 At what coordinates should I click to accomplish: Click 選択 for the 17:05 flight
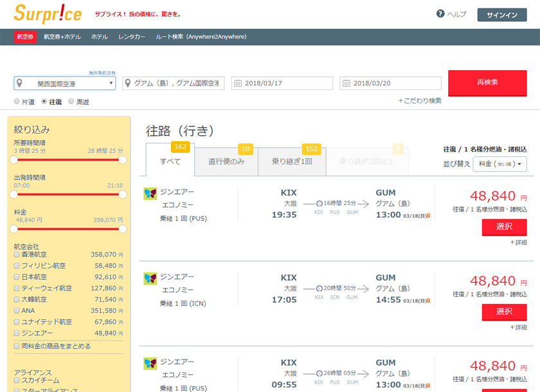pos(504,312)
